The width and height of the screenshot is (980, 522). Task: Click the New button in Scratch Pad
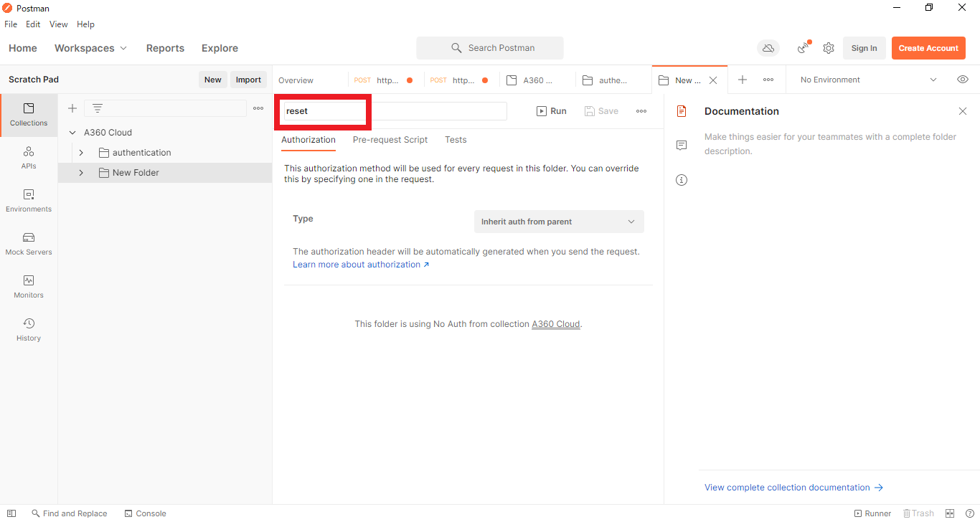[x=213, y=80]
